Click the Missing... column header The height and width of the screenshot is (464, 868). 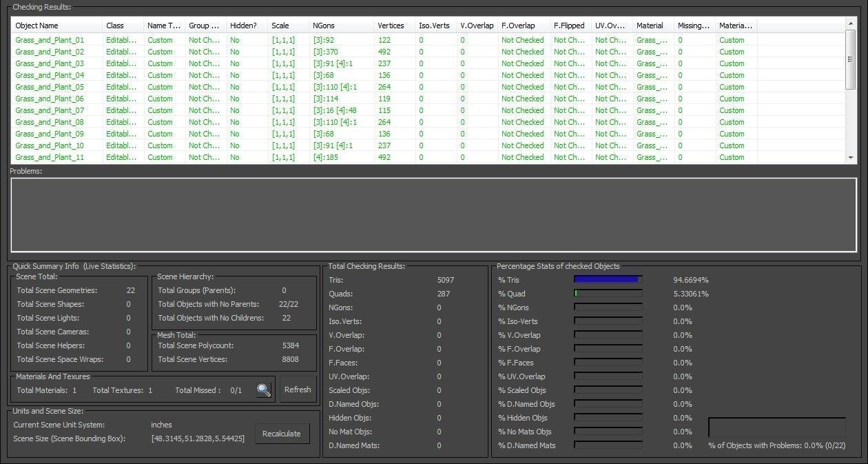695,26
